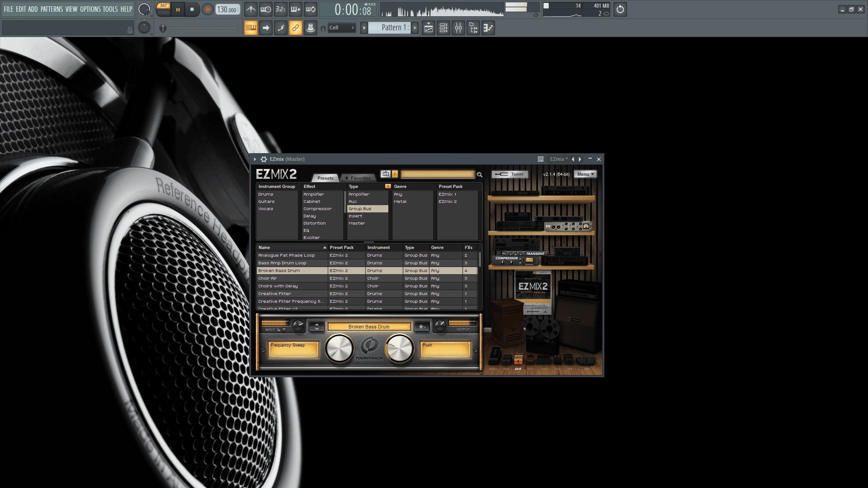Toggle step editing mode icon
868x488 pixels.
coord(281,28)
